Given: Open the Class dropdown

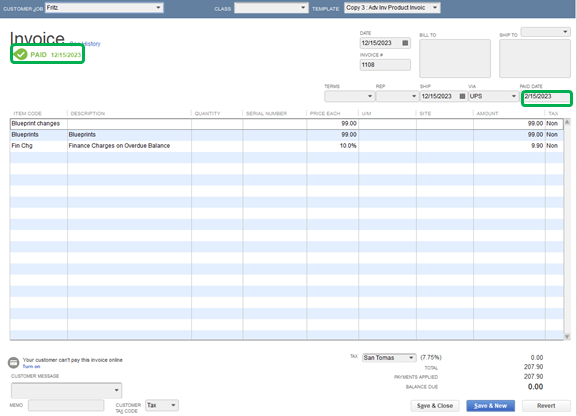Looking at the screenshot, I should [x=303, y=8].
